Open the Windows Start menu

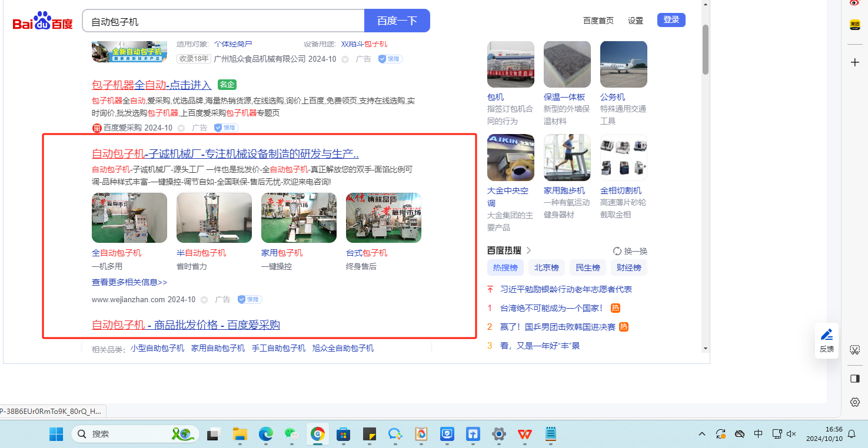point(56,434)
